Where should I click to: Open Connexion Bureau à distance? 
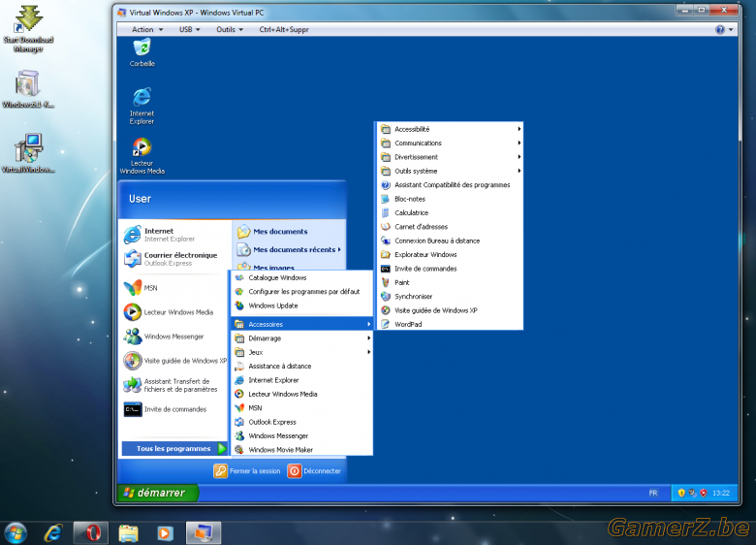point(450,240)
